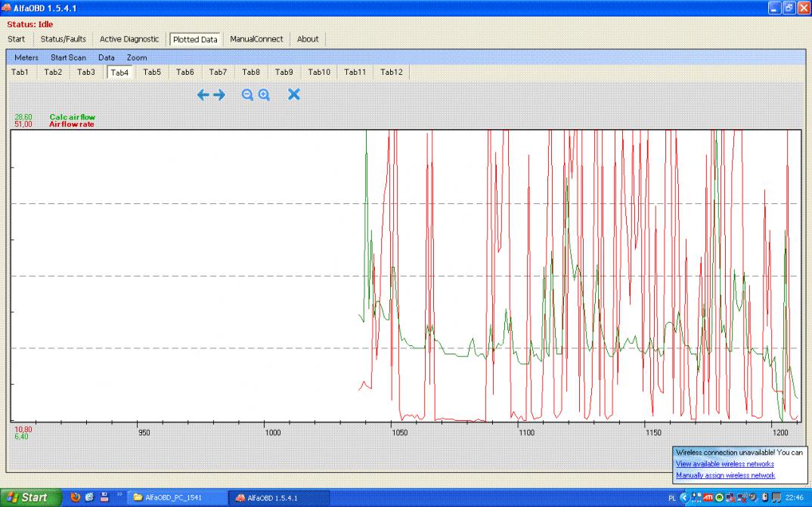Open the ManualConnect tab
The height and width of the screenshot is (507, 812).
pos(256,39)
